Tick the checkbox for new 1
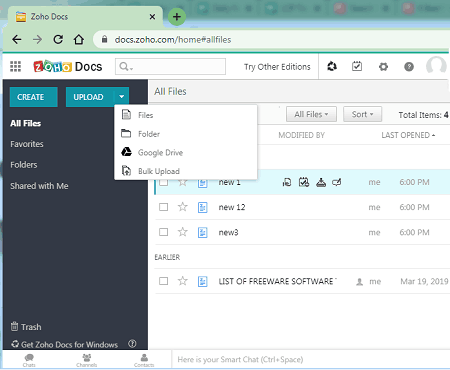The width and height of the screenshot is (450, 370). click(163, 183)
